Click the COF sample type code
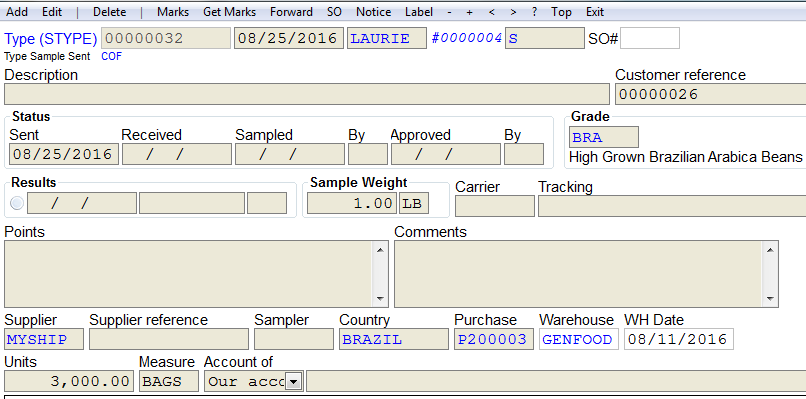 pos(112,57)
